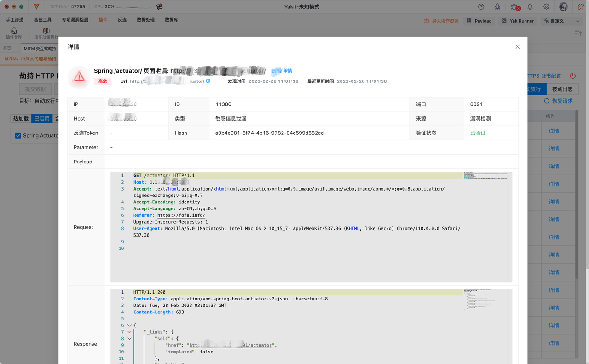Click the first 详情 link in the 操作 column
589x364 pixels.
click(554, 131)
